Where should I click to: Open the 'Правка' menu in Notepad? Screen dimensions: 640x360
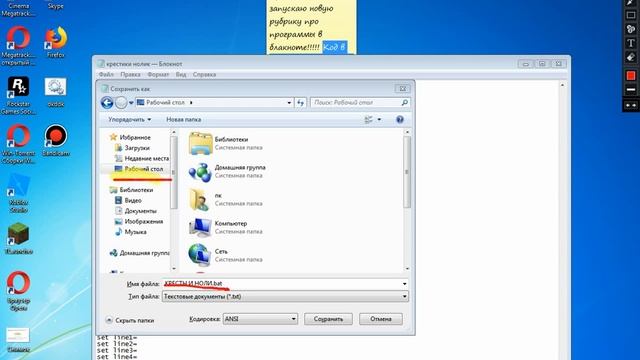[x=130, y=75]
